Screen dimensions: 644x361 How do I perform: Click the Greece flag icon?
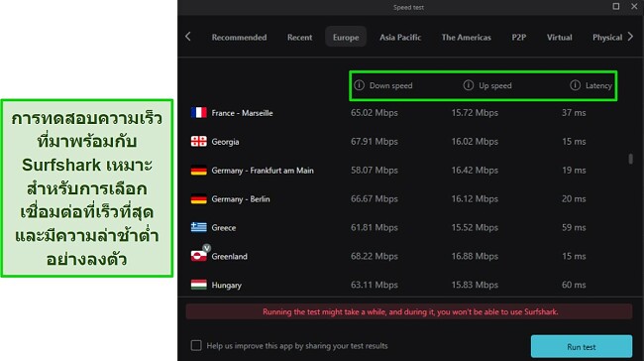(x=199, y=227)
